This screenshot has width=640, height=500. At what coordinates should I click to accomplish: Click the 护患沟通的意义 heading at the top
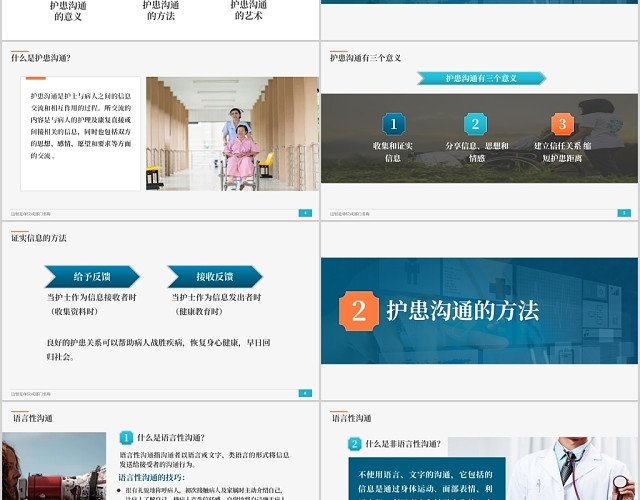coord(68,11)
